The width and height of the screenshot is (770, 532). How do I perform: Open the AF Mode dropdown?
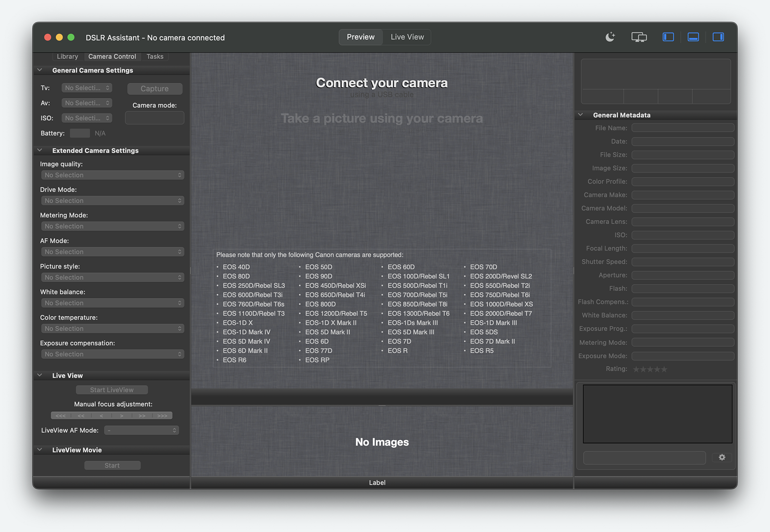(113, 252)
